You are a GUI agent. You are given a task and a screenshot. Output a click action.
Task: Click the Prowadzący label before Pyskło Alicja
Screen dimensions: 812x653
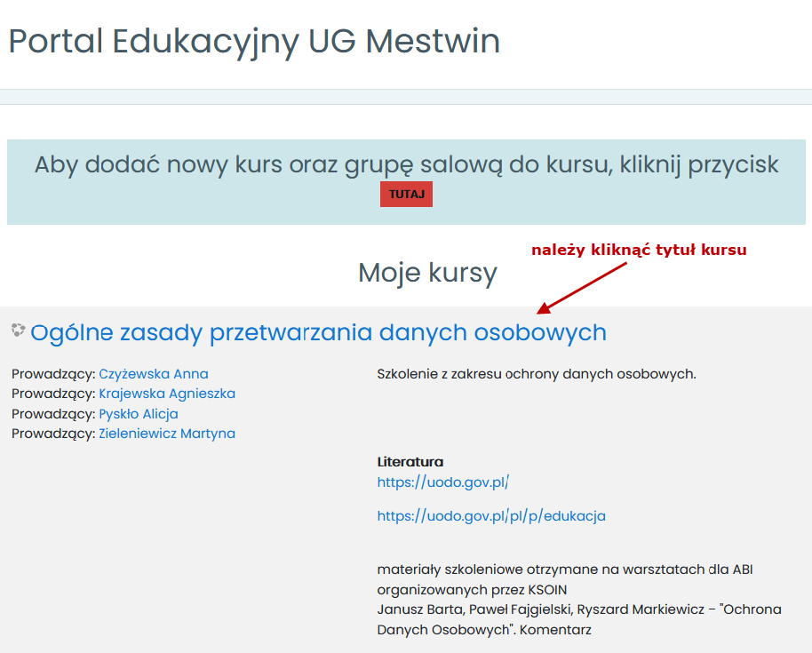point(49,413)
